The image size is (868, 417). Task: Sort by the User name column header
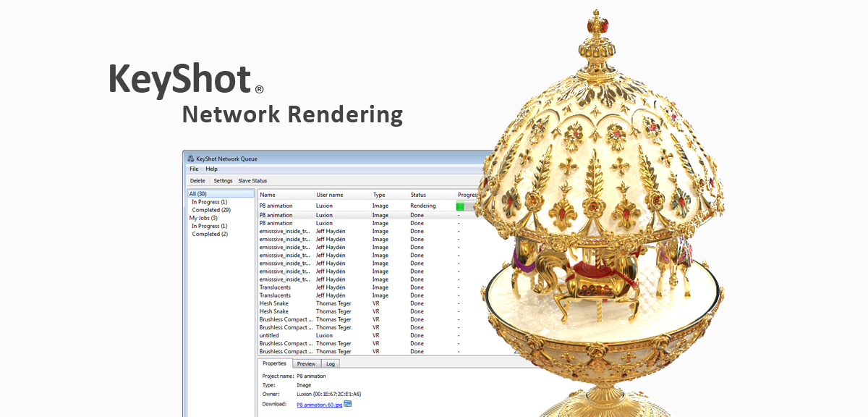click(x=343, y=195)
